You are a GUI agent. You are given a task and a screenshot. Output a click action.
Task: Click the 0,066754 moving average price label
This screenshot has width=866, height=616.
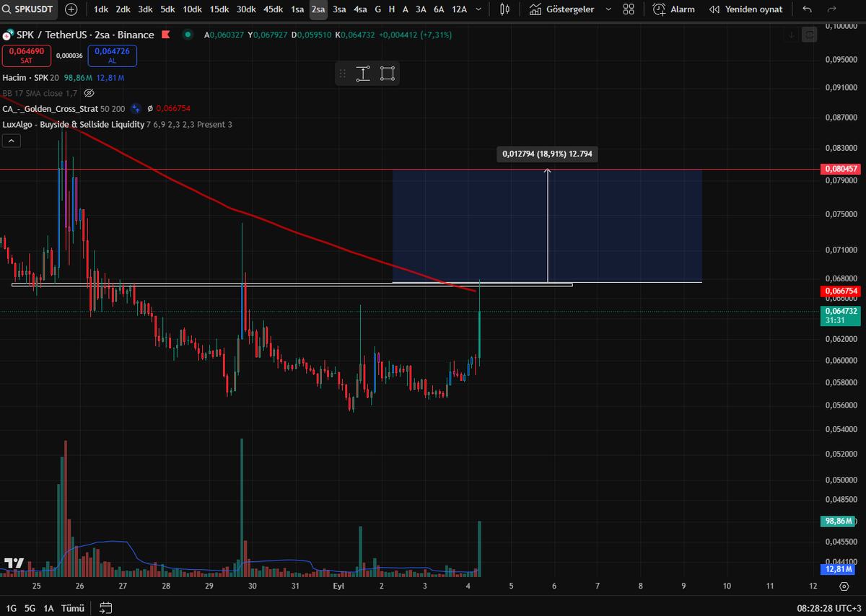(840, 291)
